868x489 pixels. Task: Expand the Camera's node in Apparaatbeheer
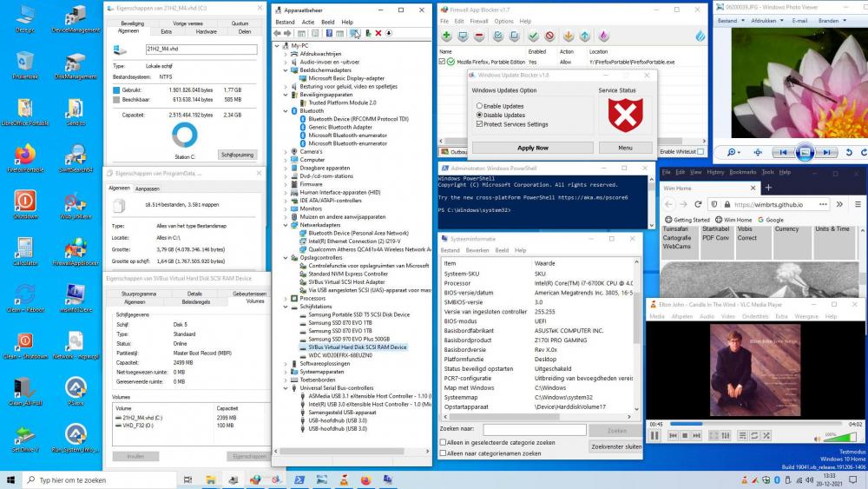click(286, 152)
